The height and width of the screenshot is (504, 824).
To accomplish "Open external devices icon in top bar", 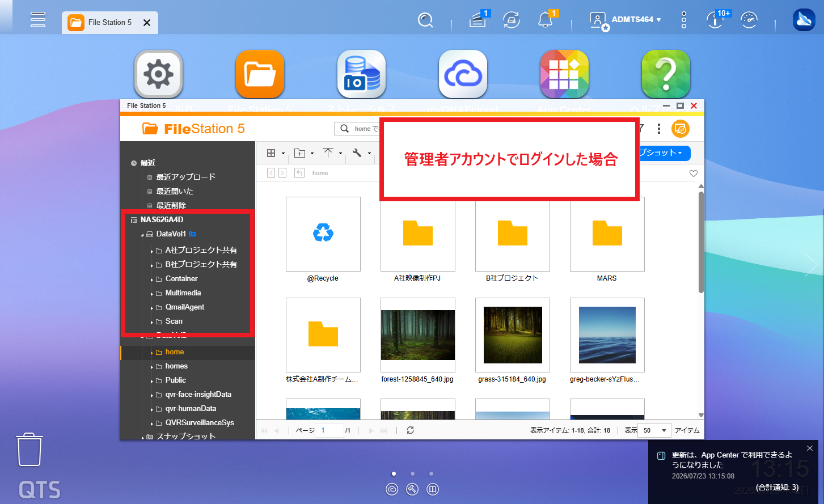I will pyautogui.click(x=512, y=20).
